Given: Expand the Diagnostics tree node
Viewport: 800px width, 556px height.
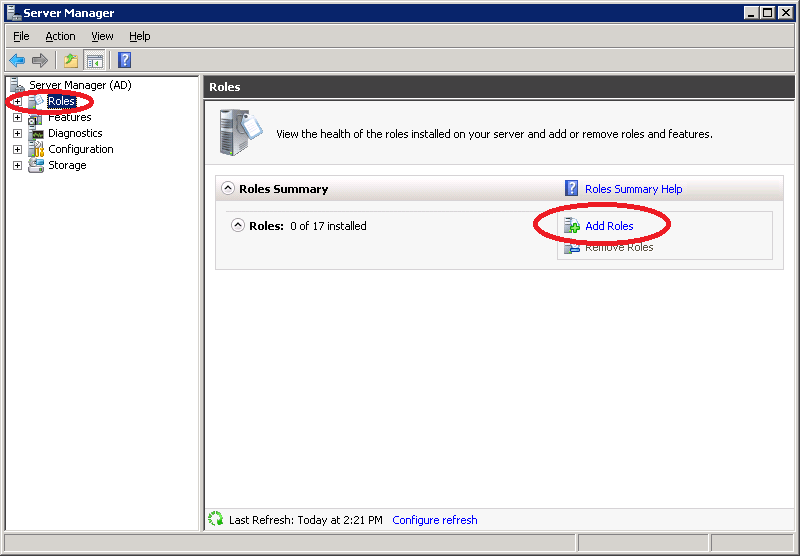Looking at the screenshot, I should pos(17,134).
